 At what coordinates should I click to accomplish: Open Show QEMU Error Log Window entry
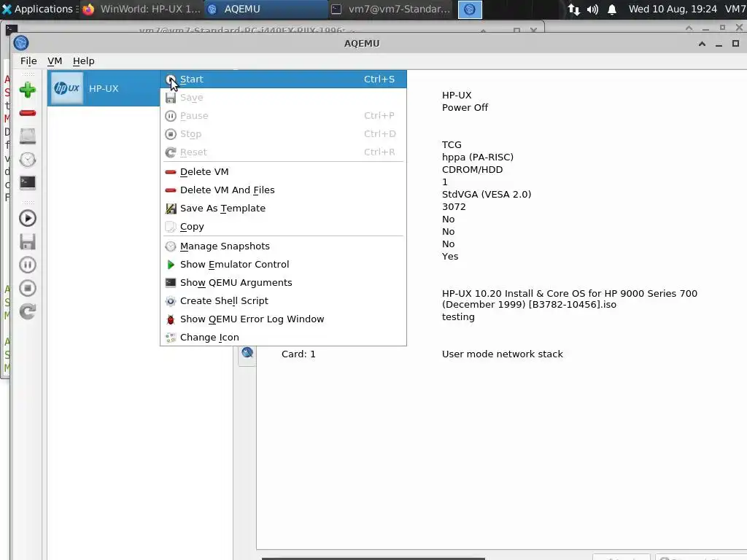click(284, 319)
